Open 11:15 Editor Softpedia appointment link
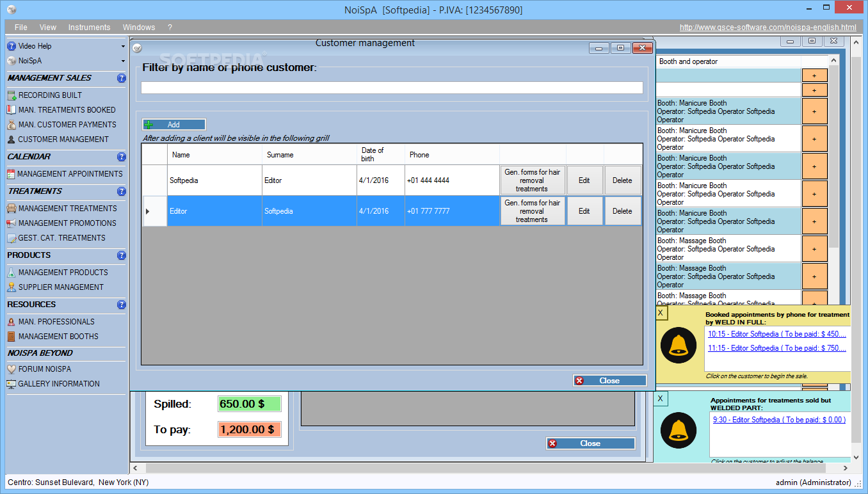The height and width of the screenshot is (494, 868). tap(777, 348)
